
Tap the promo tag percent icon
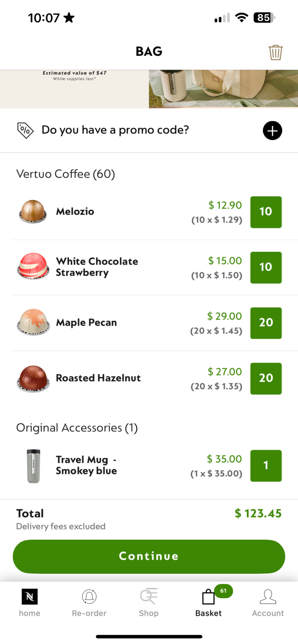(25, 130)
